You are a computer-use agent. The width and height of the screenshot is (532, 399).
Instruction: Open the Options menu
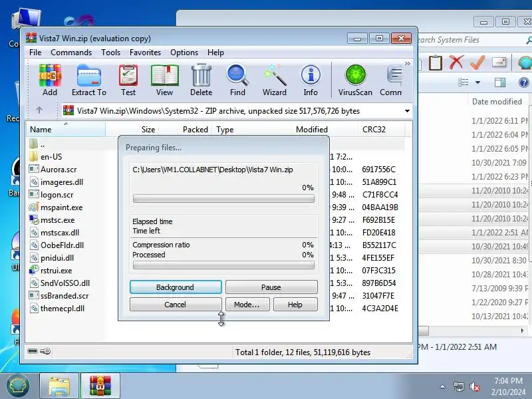tap(184, 53)
